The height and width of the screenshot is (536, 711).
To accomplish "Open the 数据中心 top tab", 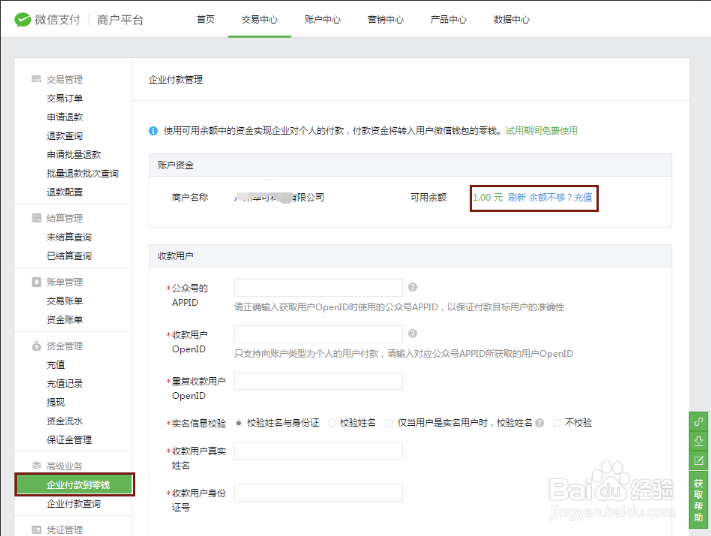I will tap(511, 20).
